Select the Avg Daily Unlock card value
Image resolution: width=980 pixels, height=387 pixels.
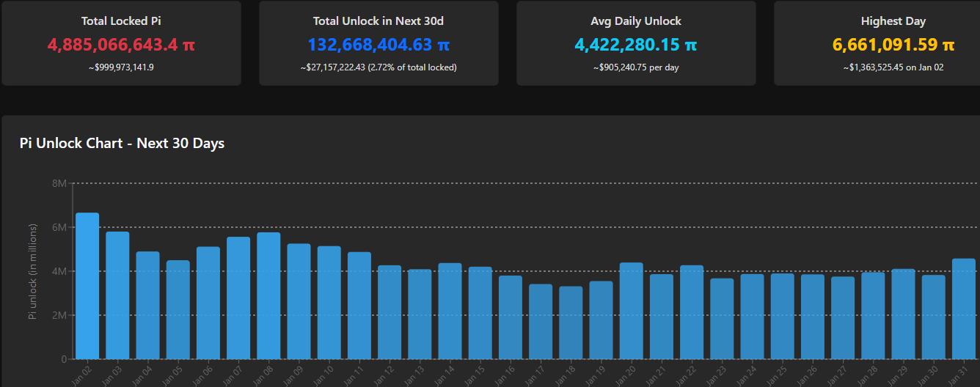pyautogui.click(x=636, y=45)
